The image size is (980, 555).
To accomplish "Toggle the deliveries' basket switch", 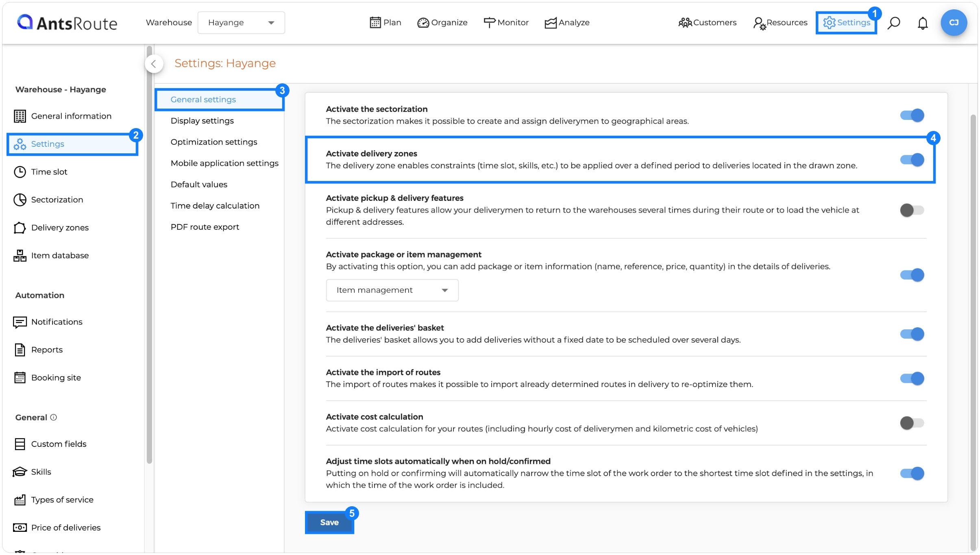I will pos(912,334).
